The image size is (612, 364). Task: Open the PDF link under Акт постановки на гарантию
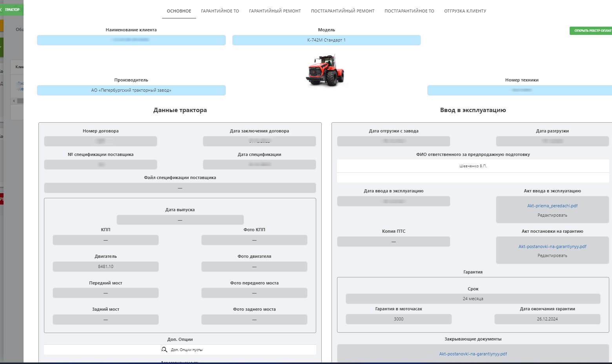552,246
